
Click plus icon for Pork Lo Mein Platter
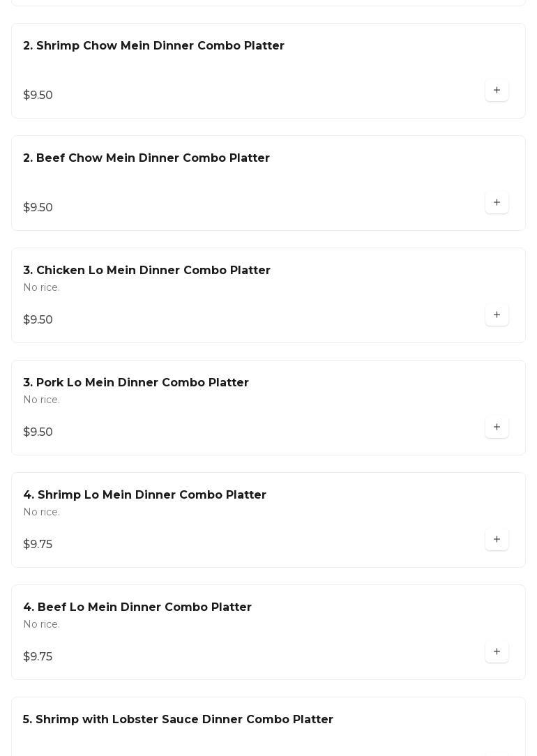(x=497, y=428)
